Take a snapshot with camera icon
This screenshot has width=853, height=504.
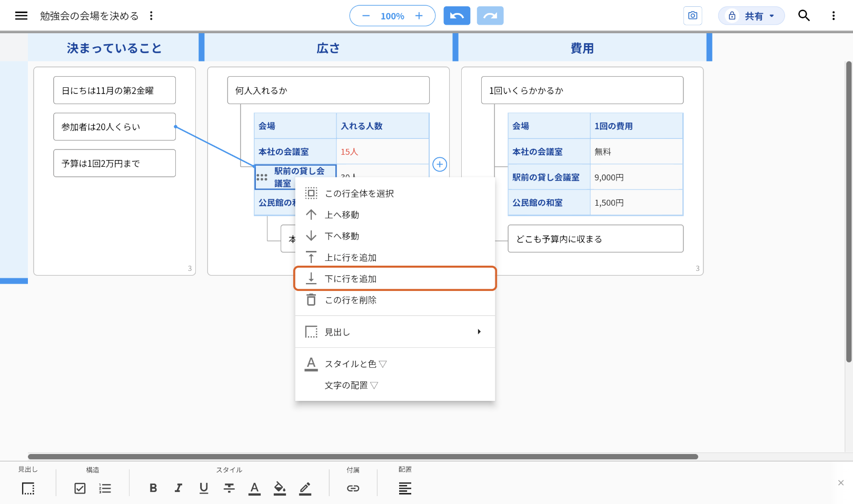692,16
